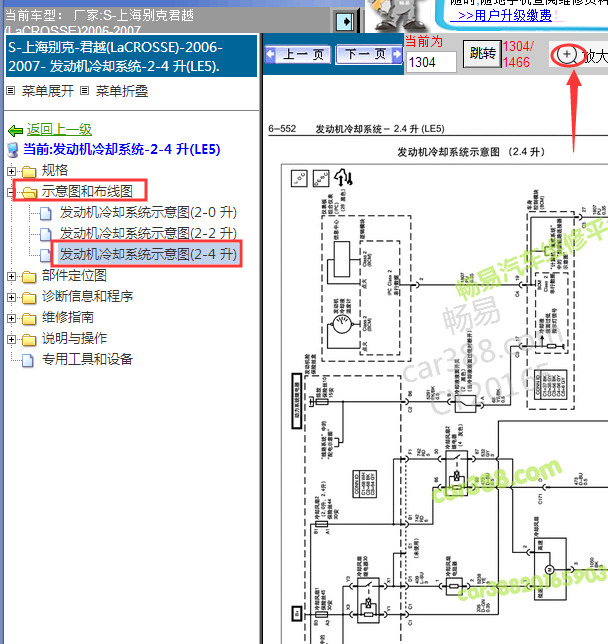Click the second schematic legend icon in diagram
This screenshot has height=644, width=608.
pyautogui.click(x=321, y=178)
